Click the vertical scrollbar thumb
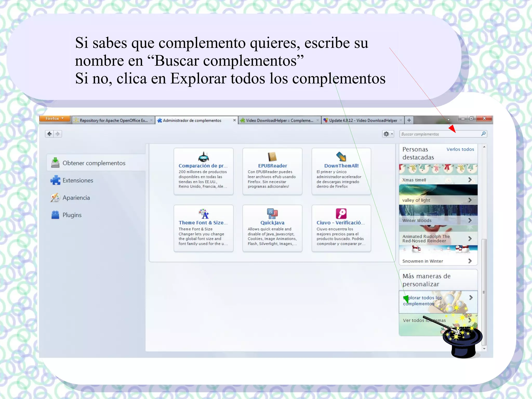 (484, 292)
